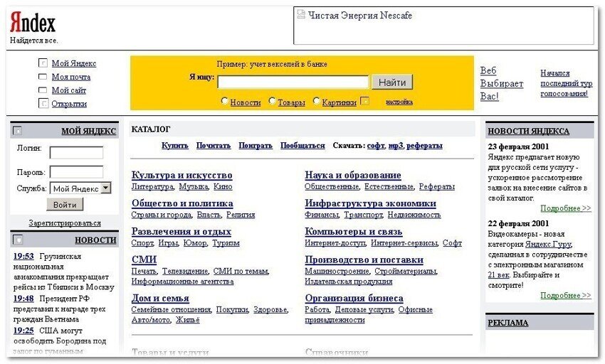Open Начался последний тур голосования link
605x364 pixels.
tap(566, 83)
